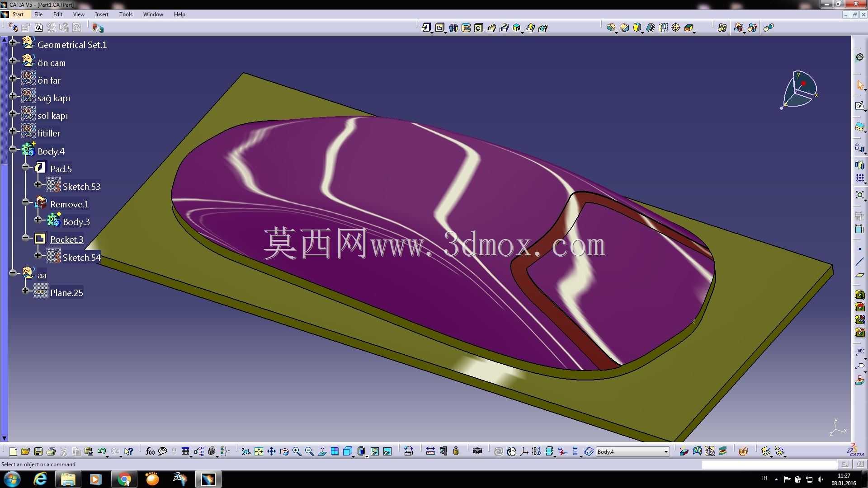
Task: Collapse the Body.4 tree node
Action: [13, 149]
